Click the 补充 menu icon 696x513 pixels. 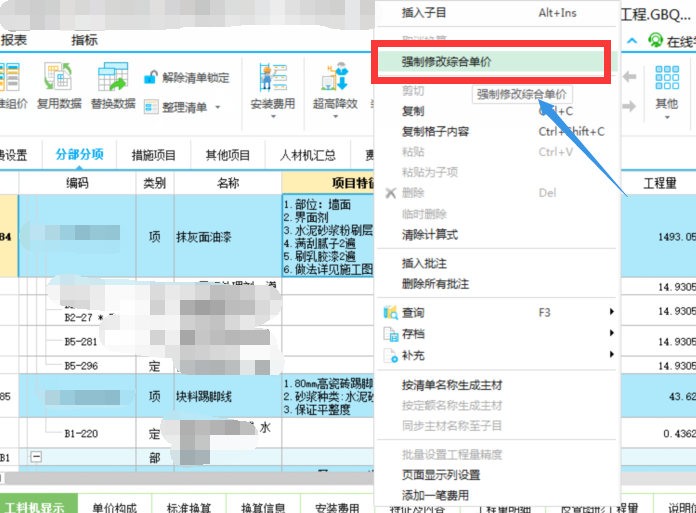(x=391, y=355)
